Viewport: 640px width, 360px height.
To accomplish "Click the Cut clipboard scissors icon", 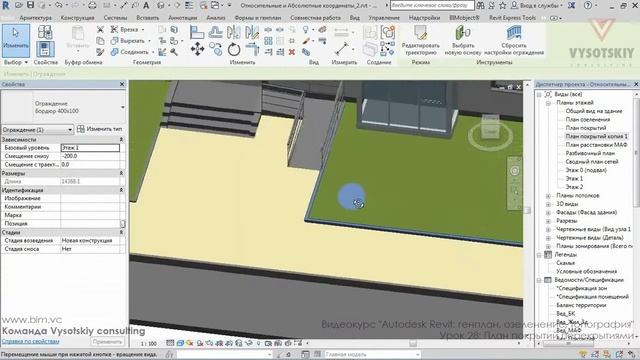I will tap(100, 30).
